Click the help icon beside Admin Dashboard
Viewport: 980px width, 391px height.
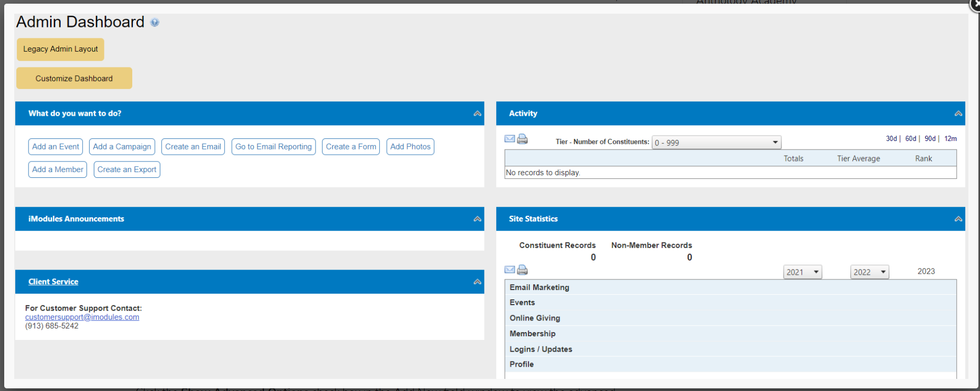(154, 23)
